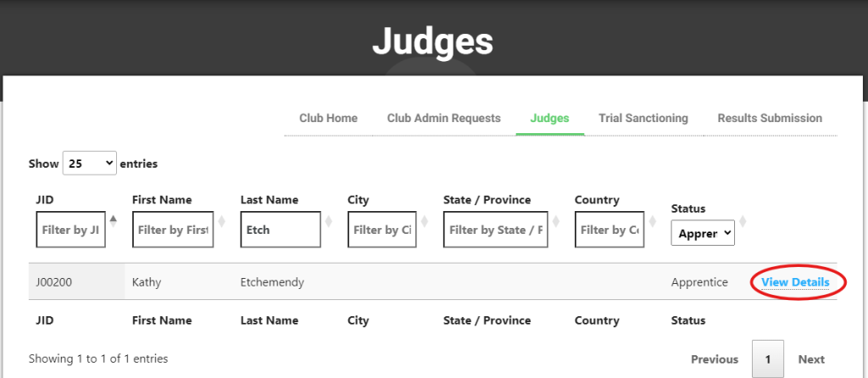
Task: Sort the table by JID column arrows
Action: pyautogui.click(x=114, y=222)
